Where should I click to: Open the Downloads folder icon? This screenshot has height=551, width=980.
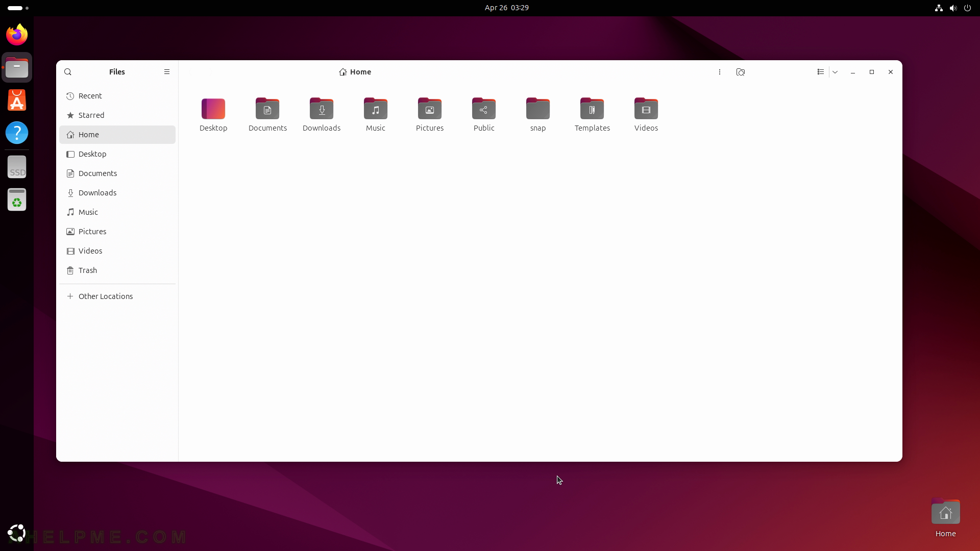(x=322, y=109)
